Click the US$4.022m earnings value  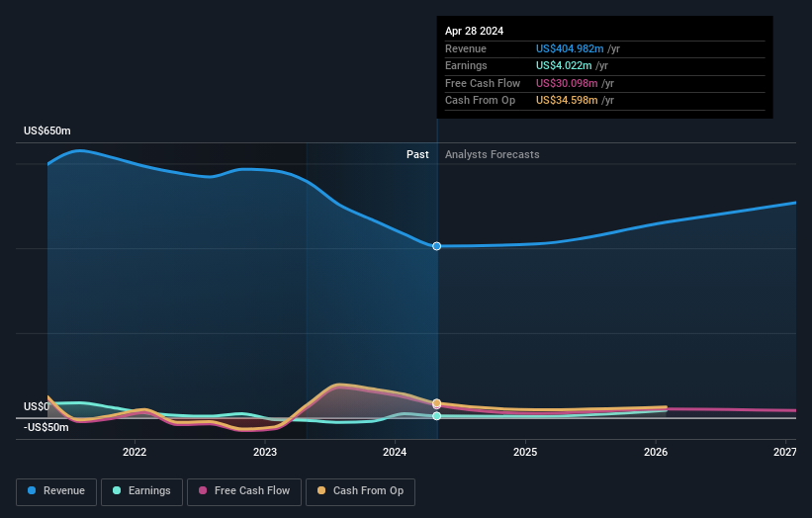[564, 65]
